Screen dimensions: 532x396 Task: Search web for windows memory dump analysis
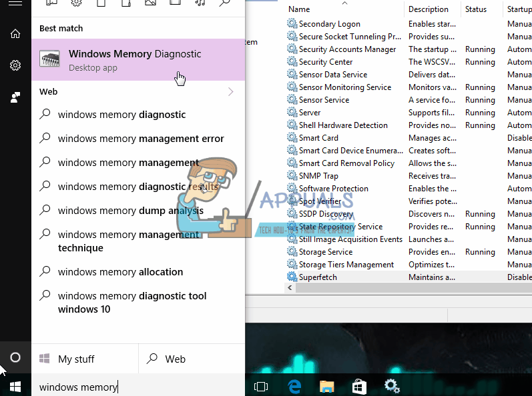138,211
